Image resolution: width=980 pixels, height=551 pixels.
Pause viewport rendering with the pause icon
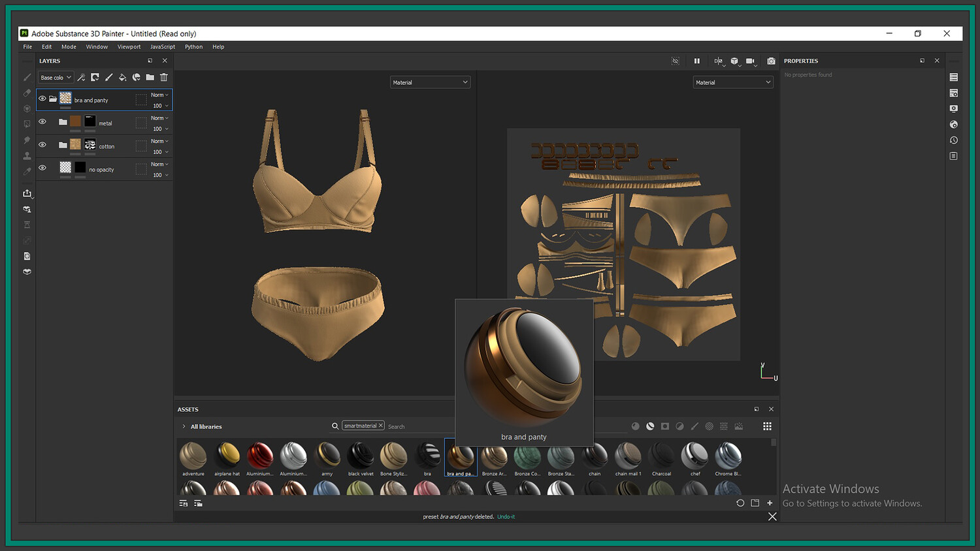[697, 61]
